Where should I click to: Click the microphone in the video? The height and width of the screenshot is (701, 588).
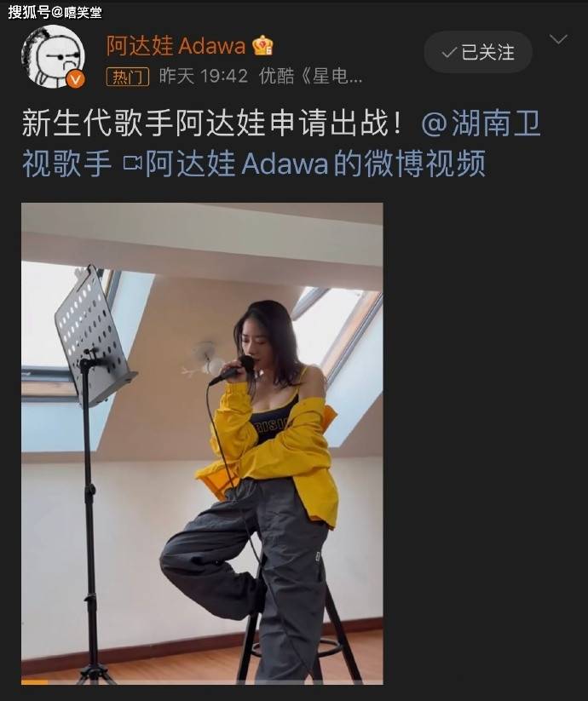(x=232, y=371)
